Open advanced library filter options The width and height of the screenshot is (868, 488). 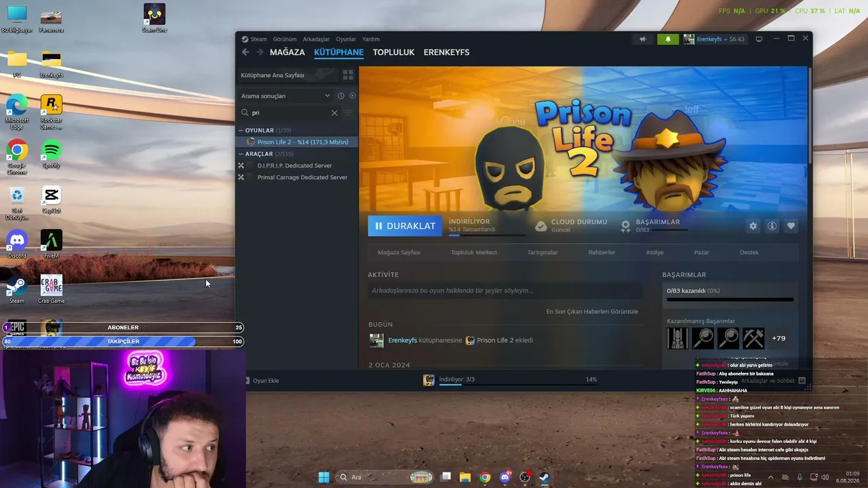tap(348, 113)
